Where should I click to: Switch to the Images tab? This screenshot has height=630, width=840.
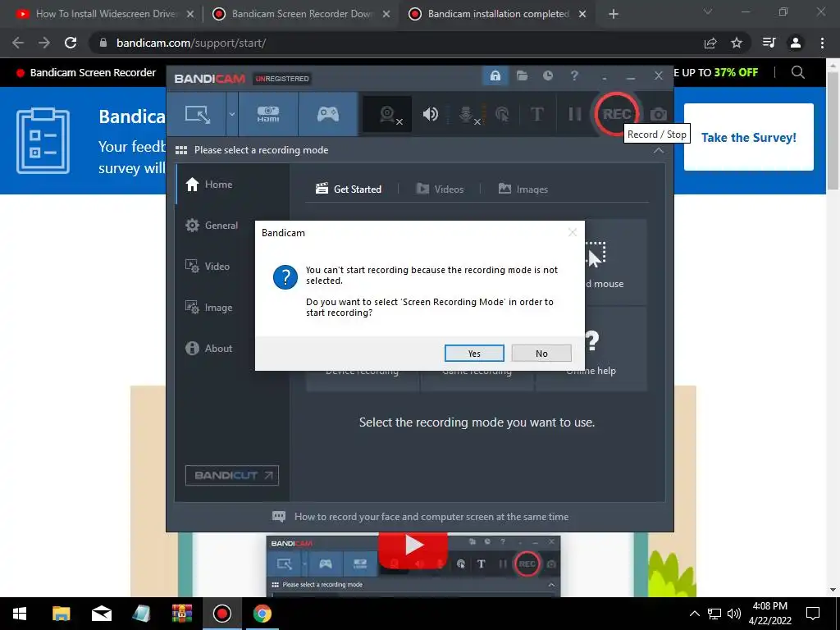(x=523, y=189)
